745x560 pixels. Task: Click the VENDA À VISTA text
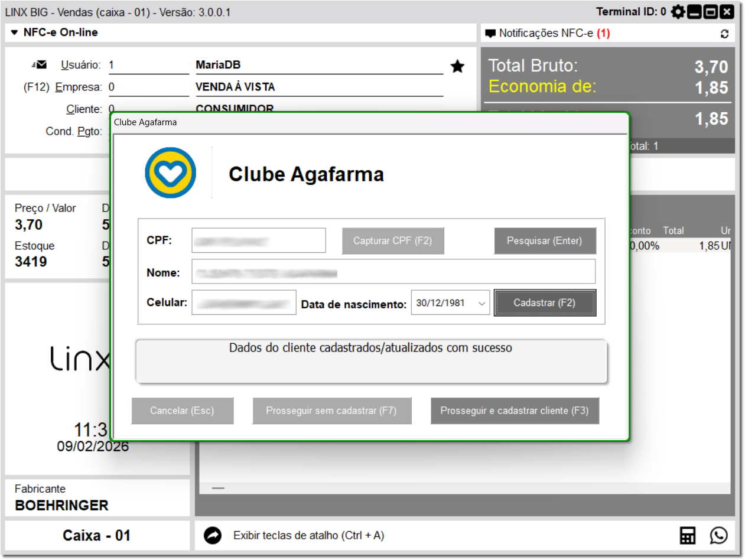(x=235, y=87)
